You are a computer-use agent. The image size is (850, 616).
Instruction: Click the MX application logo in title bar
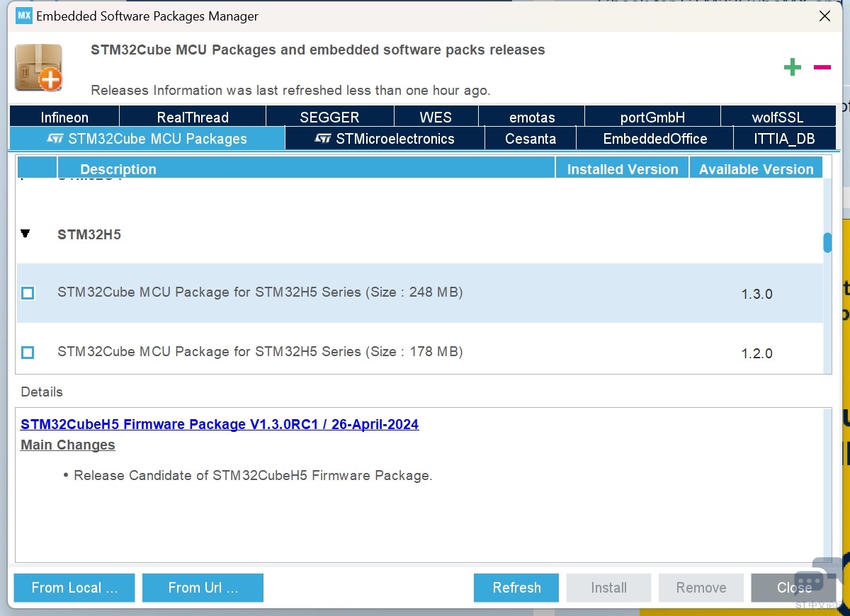tap(23, 16)
